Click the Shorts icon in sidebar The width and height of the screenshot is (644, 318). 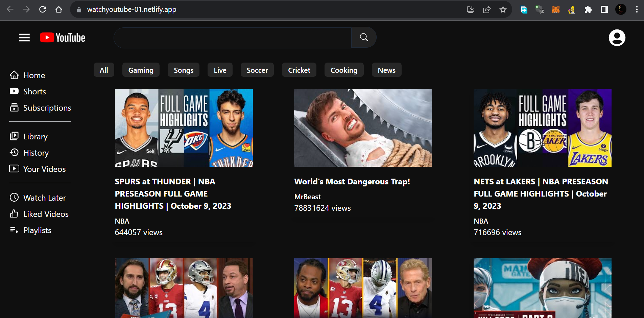pos(14,91)
